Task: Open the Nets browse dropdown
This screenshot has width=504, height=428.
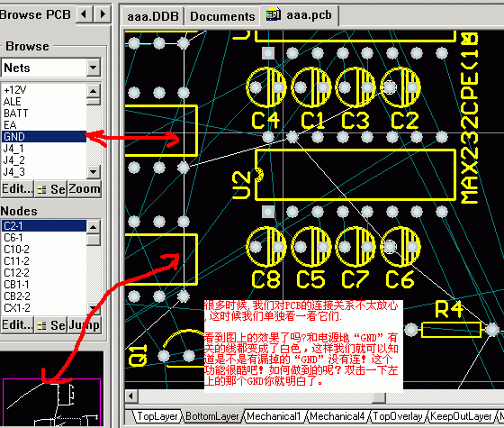Action: [94, 68]
